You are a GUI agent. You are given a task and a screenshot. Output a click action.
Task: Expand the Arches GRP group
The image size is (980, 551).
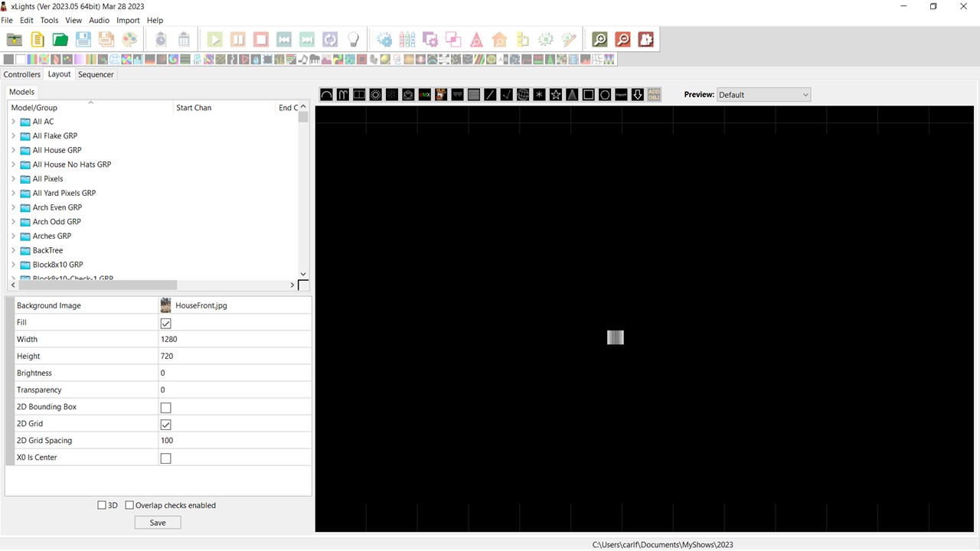pos(13,236)
